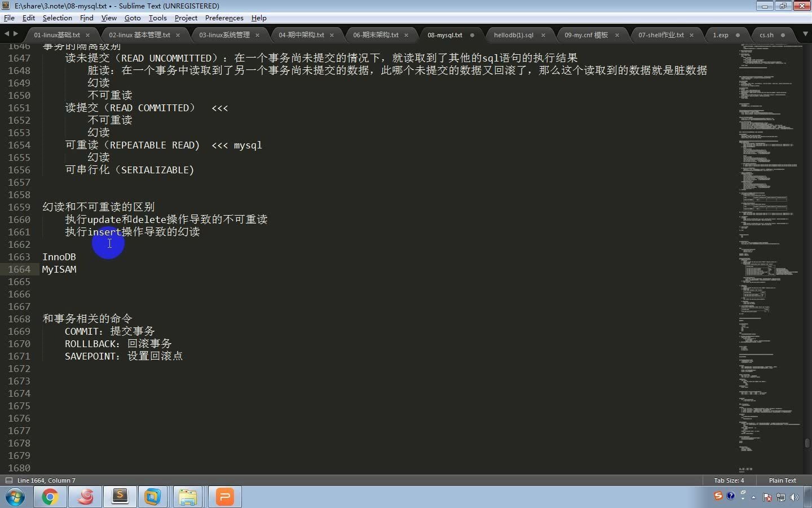
Task: Place cursor on the MyISAM line
Action: [x=59, y=269]
